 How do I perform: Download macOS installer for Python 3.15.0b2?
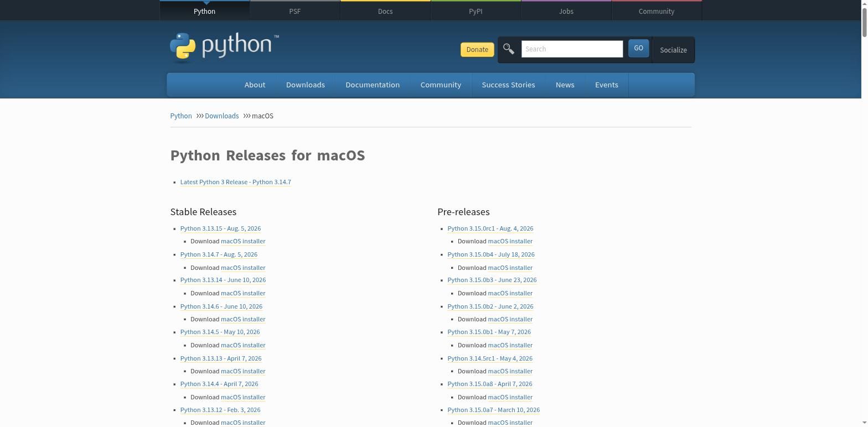click(510, 319)
